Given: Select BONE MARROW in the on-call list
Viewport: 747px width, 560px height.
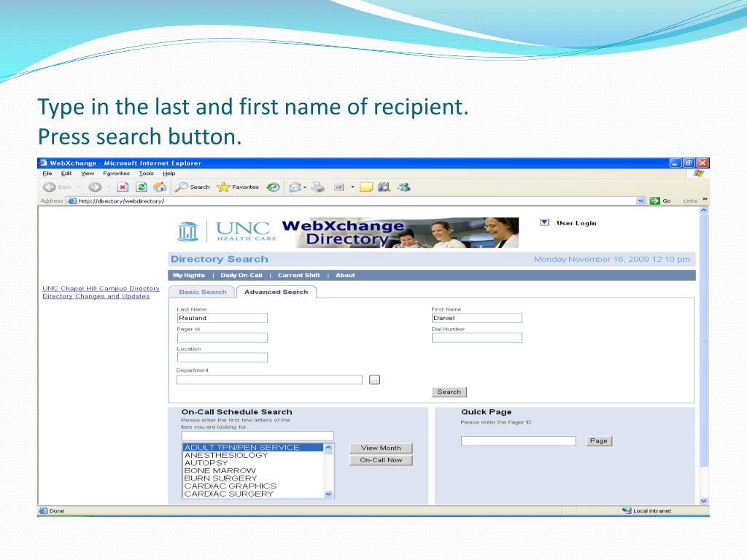Looking at the screenshot, I should pos(253,470).
